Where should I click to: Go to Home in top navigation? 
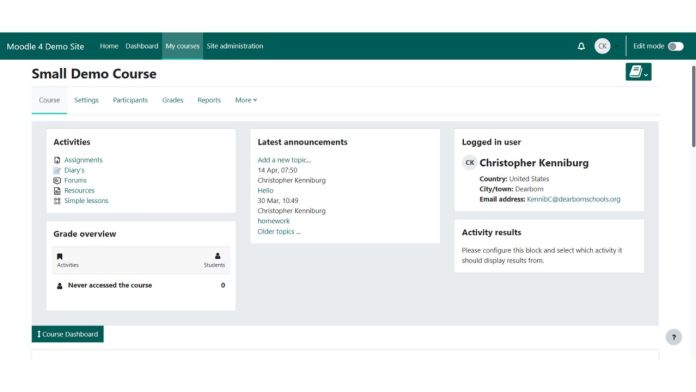tap(109, 46)
